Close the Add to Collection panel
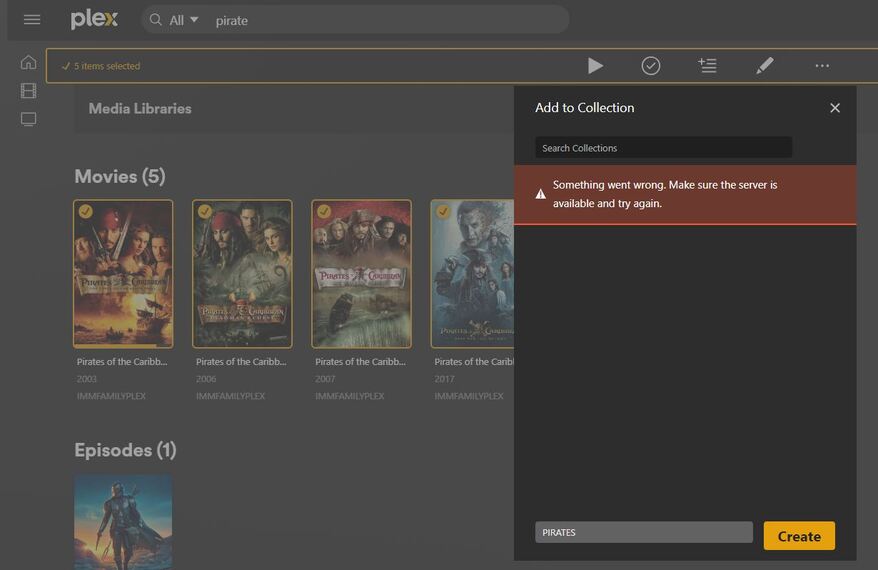This screenshot has height=570, width=878. (x=835, y=108)
